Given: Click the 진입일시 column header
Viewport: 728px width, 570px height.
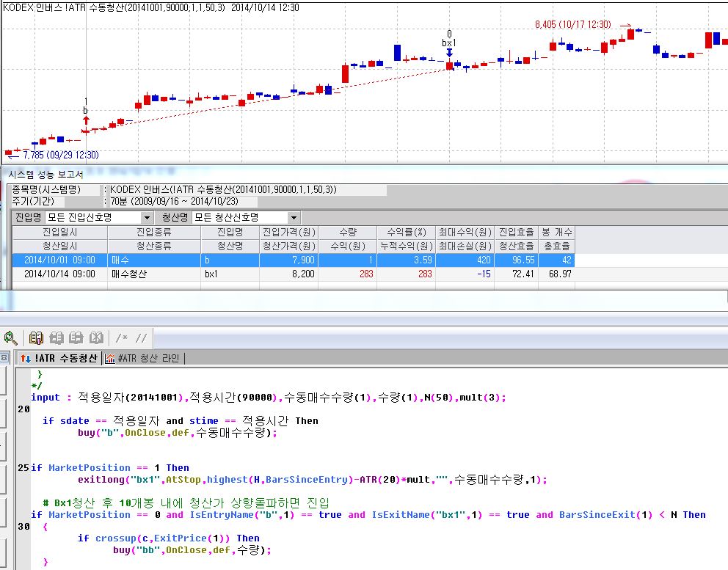Looking at the screenshot, I should click(x=60, y=232).
